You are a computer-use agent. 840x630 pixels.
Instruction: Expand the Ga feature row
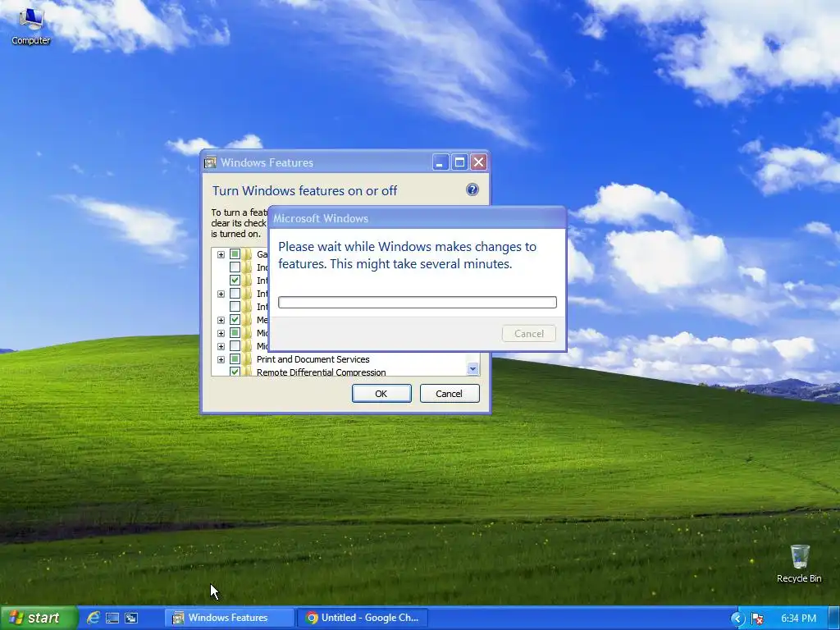click(x=221, y=254)
